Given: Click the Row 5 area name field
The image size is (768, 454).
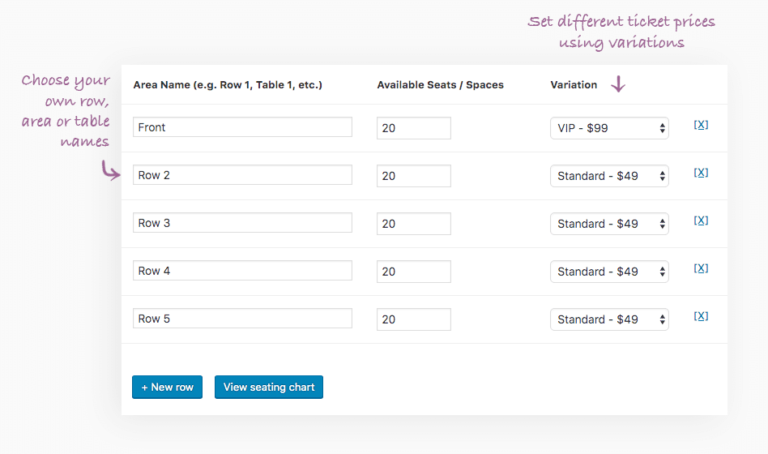Looking at the screenshot, I should click(x=242, y=319).
